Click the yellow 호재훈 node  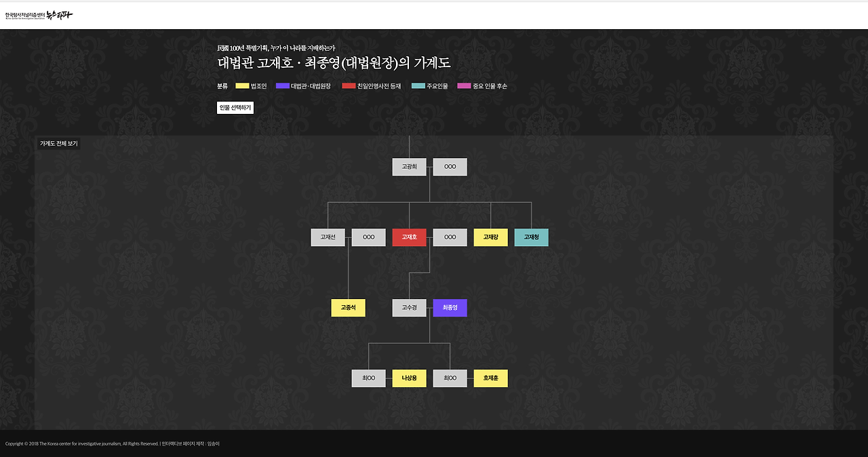point(490,378)
